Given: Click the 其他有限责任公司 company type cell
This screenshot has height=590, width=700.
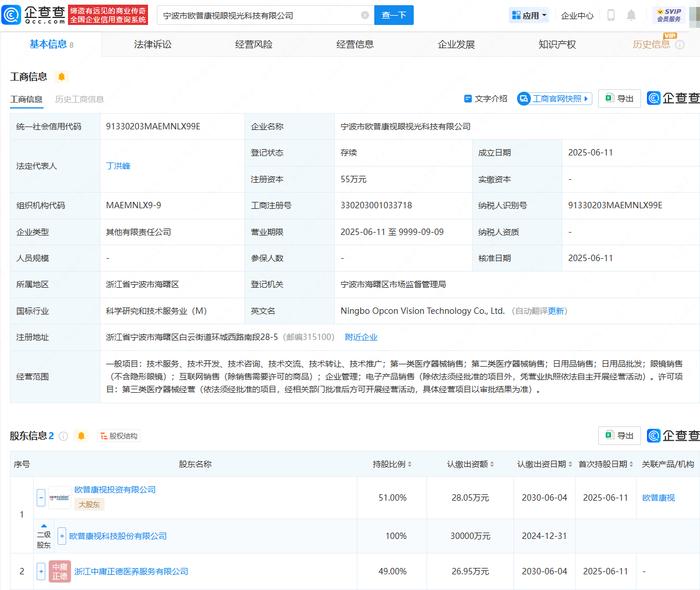Looking at the screenshot, I should [x=138, y=232].
